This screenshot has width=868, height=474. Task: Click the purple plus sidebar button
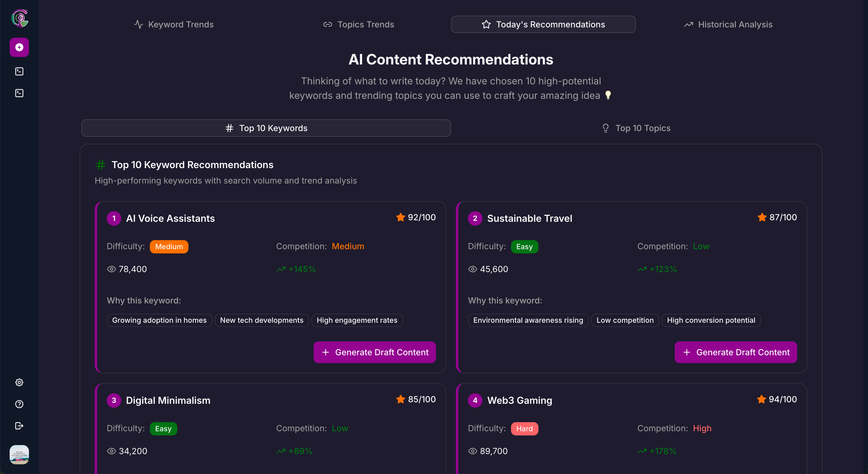(19, 48)
